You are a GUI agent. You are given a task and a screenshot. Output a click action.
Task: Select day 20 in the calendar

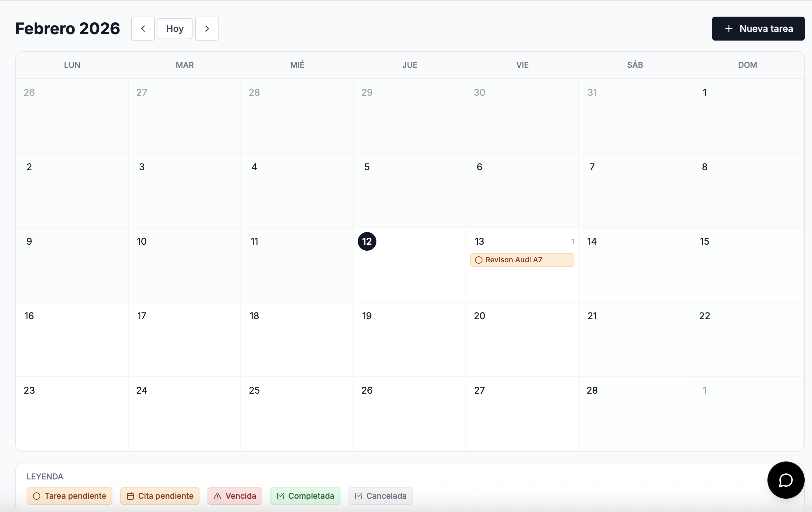point(522,340)
